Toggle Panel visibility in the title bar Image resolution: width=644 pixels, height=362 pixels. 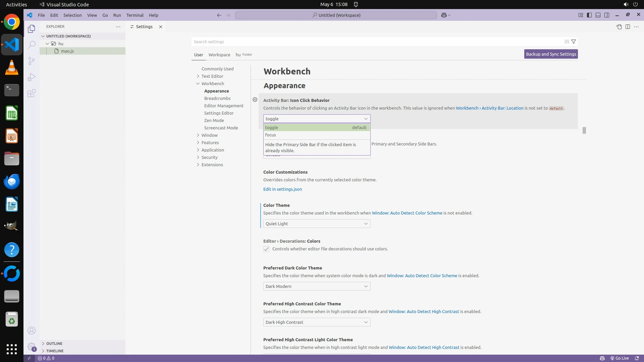pyautogui.click(x=598, y=15)
